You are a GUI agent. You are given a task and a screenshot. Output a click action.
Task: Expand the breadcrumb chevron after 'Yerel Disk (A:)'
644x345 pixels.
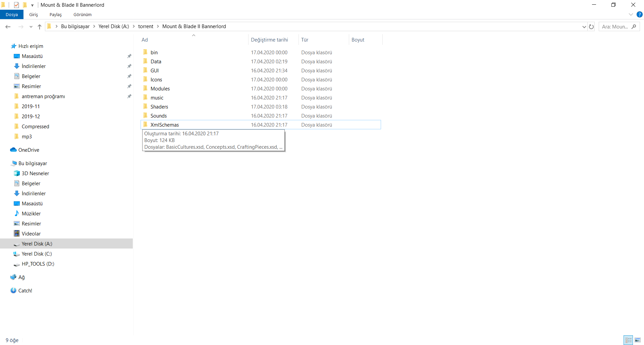pos(134,26)
